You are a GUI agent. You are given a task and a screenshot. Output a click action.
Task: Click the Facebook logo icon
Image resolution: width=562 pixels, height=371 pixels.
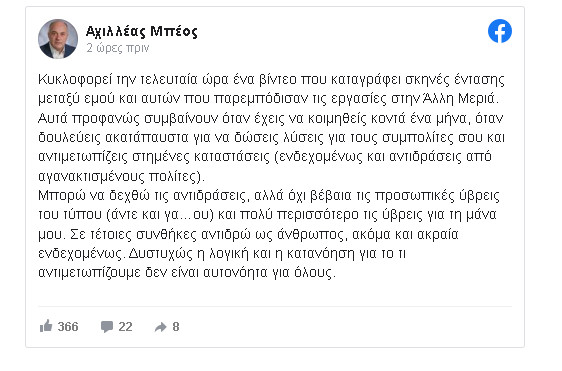(x=500, y=31)
